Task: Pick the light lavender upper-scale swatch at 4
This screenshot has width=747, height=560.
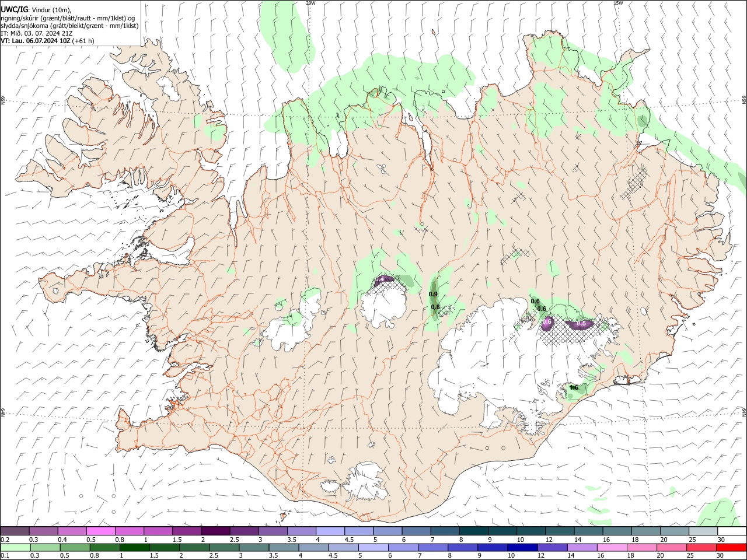Action: (x=330, y=531)
